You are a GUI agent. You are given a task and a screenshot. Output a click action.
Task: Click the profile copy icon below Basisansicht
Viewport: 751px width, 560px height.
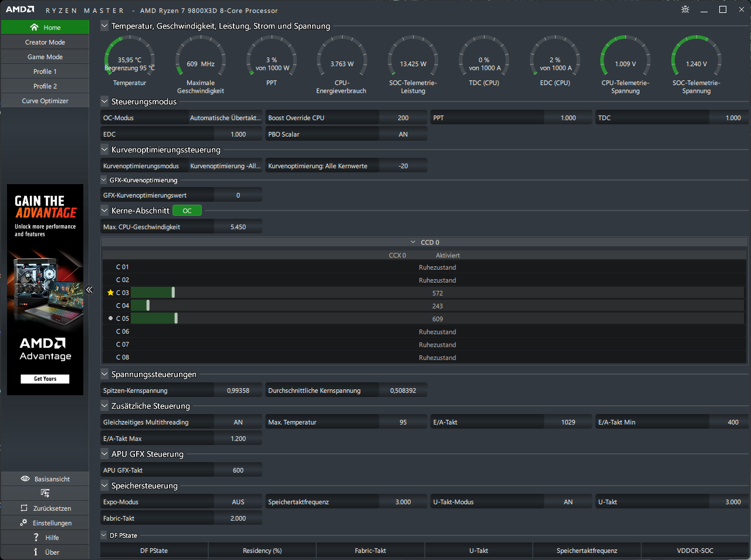point(45,493)
